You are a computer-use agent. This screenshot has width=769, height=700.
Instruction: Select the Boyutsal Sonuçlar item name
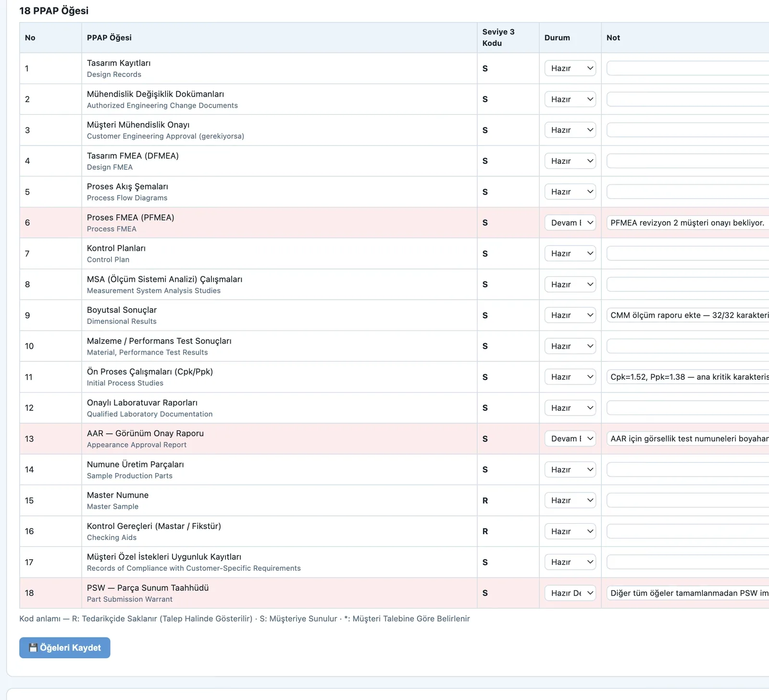pyautogui.click(x=122, y=310)
